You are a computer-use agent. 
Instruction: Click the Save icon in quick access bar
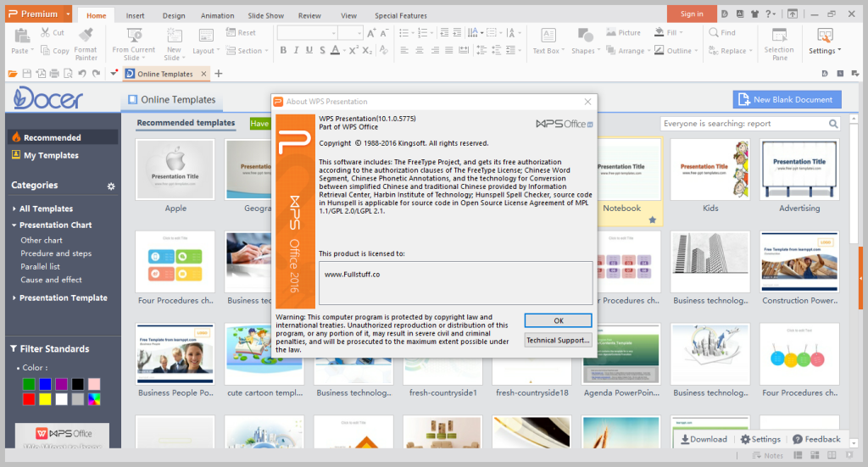click(x=27, y=74)
